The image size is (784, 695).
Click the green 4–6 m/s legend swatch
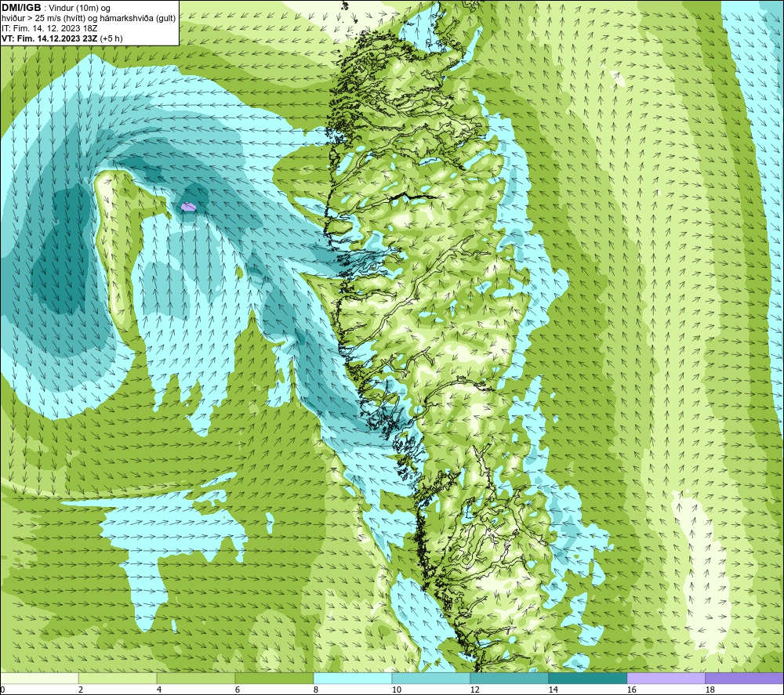pos(196,678)
